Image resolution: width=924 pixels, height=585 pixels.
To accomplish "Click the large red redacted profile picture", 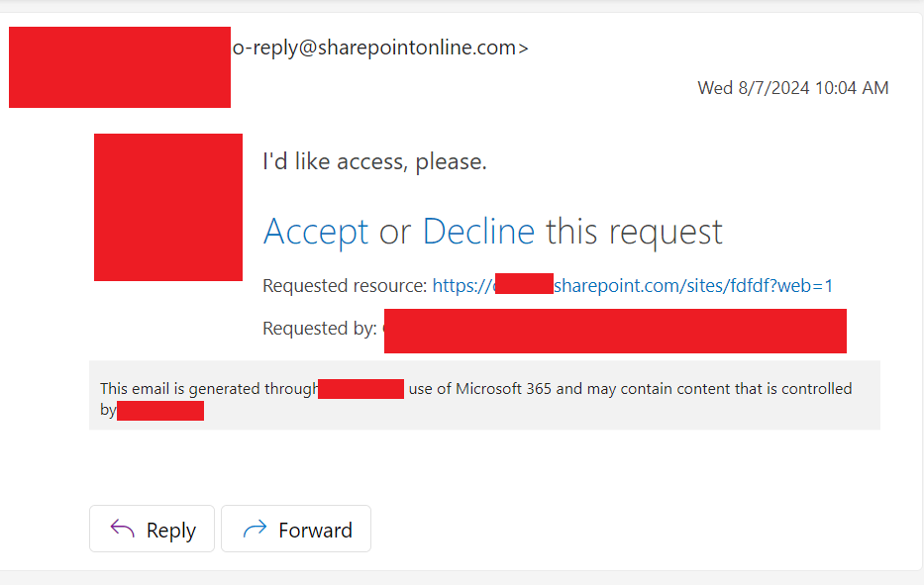I will (x=168, y=207).
